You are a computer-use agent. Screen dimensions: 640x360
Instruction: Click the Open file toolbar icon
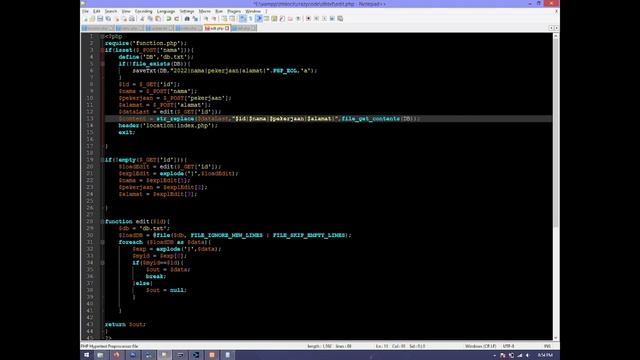tap(92, 19)
